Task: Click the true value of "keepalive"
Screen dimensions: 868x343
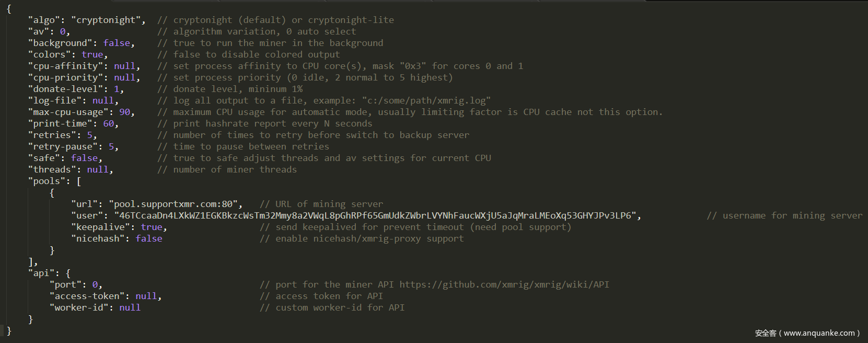Action: tap(152, 227)
